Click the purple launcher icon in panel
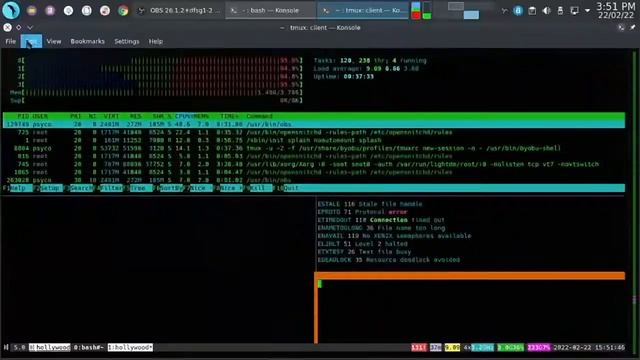Screen dimensions: 640x360 tap(50, 11)
